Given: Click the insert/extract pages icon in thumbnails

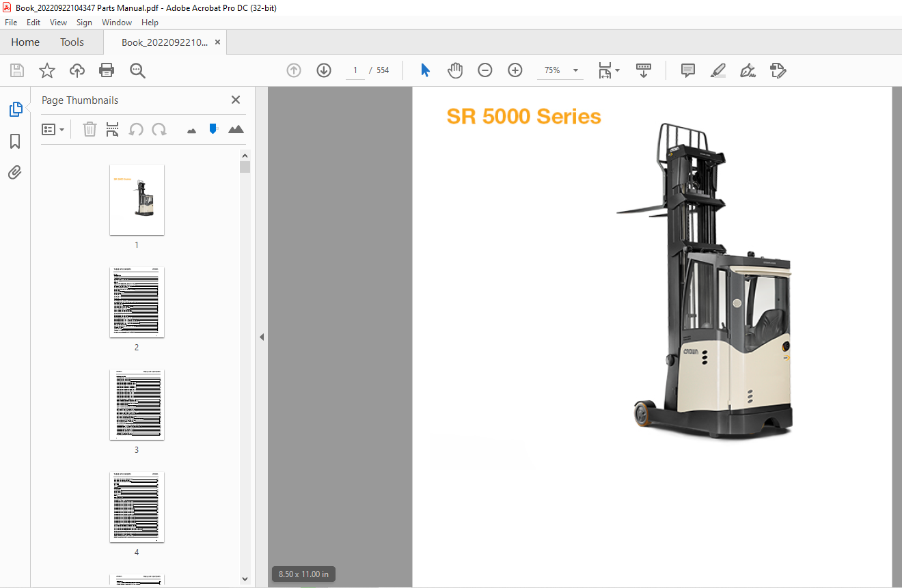Looking at the screenshot, I should tap(113, 129).
